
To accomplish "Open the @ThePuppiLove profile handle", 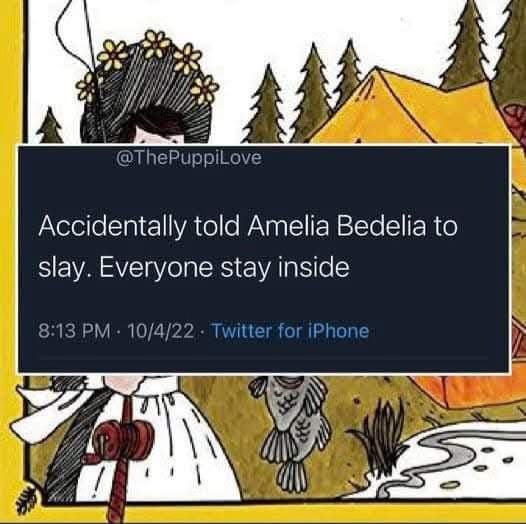I will [x=189, y=158].
